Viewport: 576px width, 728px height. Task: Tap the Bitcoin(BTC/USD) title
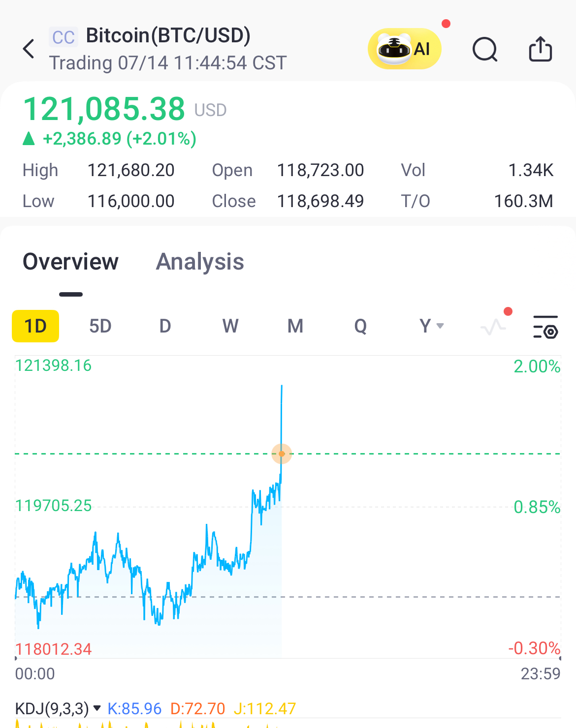click(168, 35)
